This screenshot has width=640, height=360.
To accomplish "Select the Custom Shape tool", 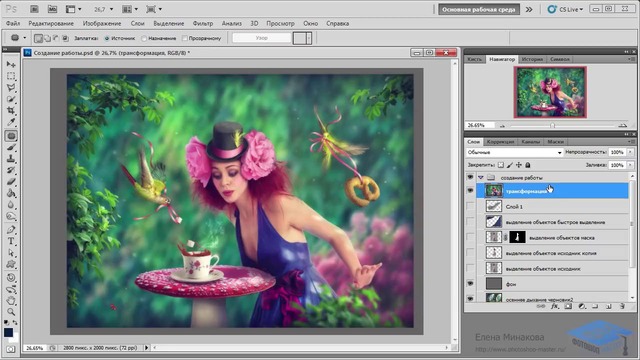I will 11,264.
